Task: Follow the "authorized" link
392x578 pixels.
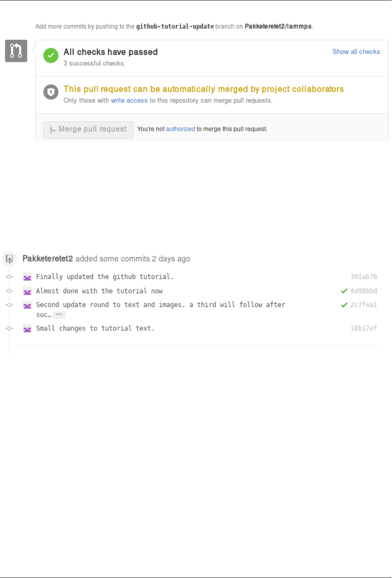Action: 180,129
